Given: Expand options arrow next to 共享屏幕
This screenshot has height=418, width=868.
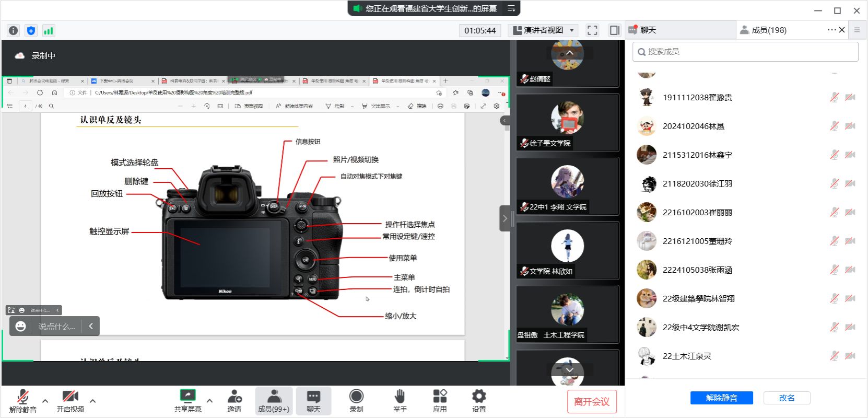Looking at the screenshot, I should (x=209, y=401).
